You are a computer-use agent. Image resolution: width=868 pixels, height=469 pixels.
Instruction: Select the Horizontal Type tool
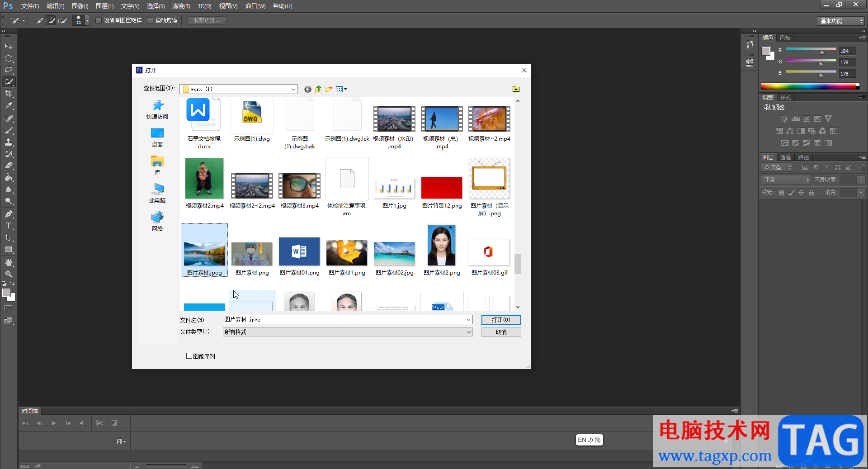(x=9, y=226)
